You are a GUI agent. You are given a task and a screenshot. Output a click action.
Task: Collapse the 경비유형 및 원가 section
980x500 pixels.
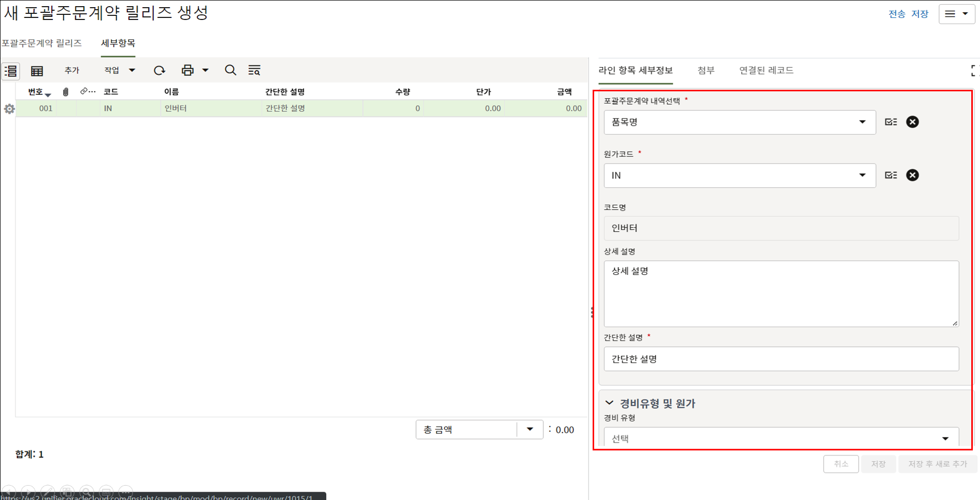[609, 403]
